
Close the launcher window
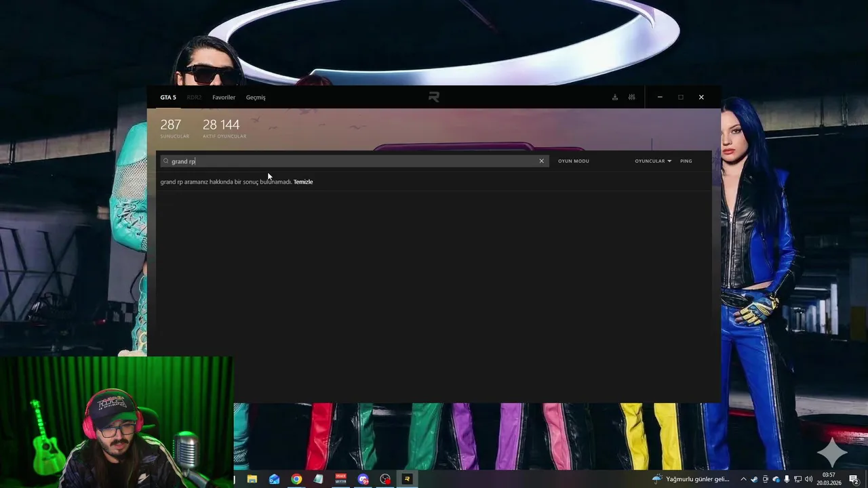(701, 97)
